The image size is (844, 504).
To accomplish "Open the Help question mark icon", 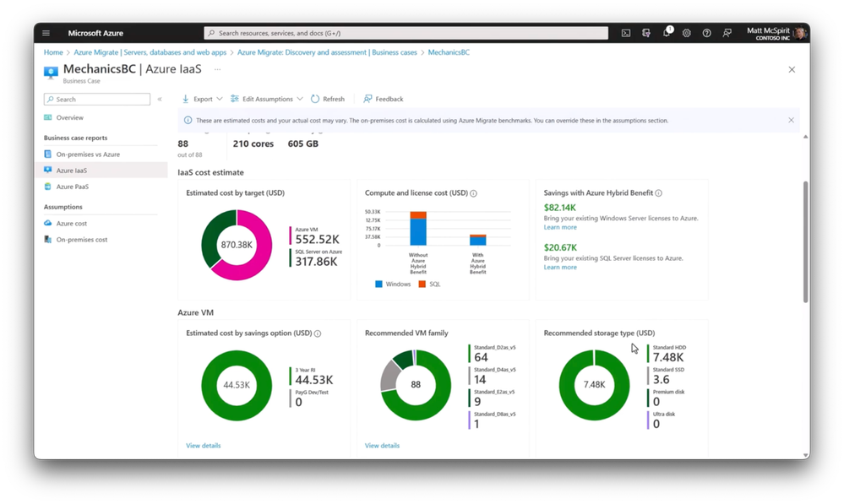I will [707, 34].
